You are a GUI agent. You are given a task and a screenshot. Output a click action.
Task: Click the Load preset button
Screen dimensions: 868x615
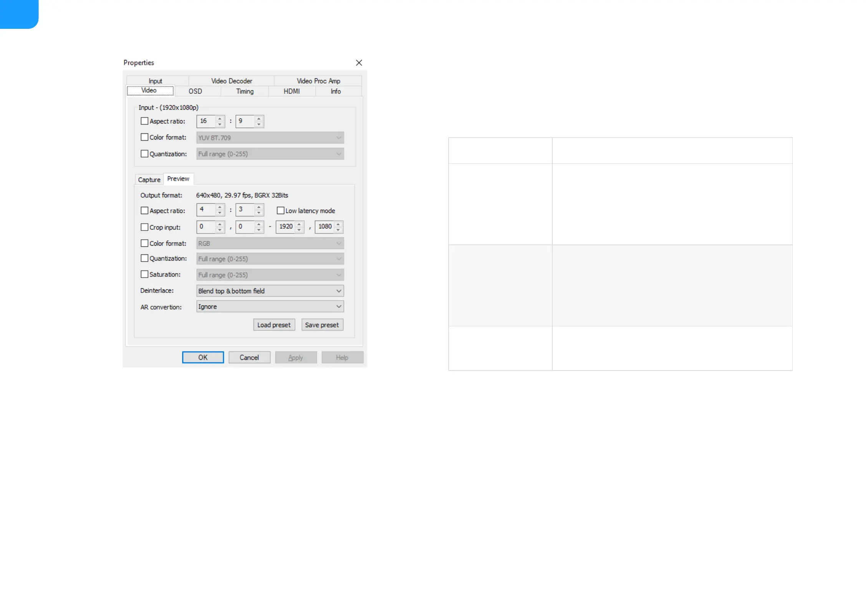(x=274, y=325)
